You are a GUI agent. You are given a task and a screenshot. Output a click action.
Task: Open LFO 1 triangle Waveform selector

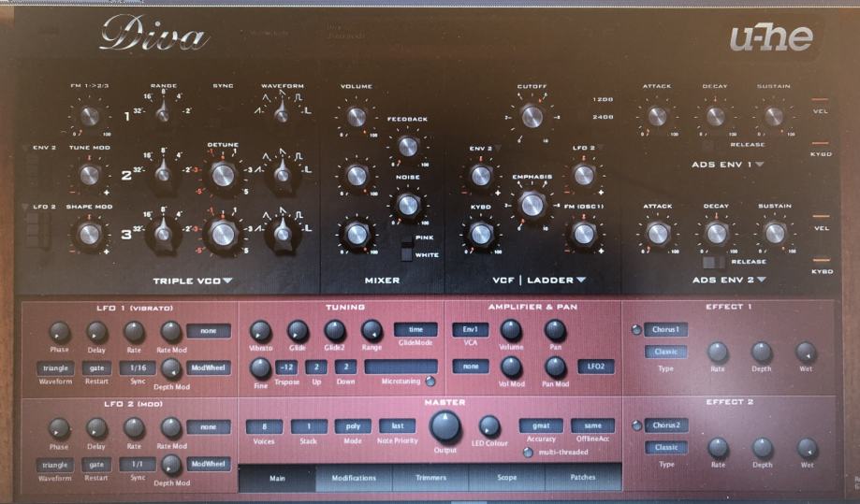(55, 368)
